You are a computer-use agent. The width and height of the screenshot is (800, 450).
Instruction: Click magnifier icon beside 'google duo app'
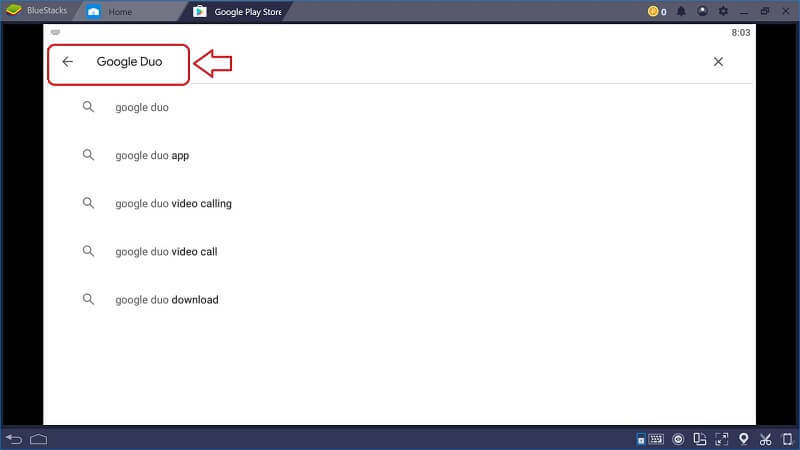(x=88, y=155)
